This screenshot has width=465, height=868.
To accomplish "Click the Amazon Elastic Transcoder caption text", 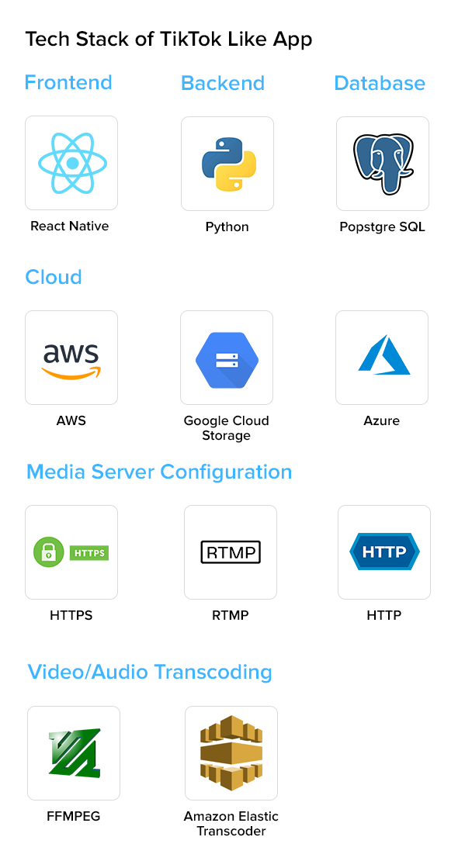I will click(x=231, y=824).
